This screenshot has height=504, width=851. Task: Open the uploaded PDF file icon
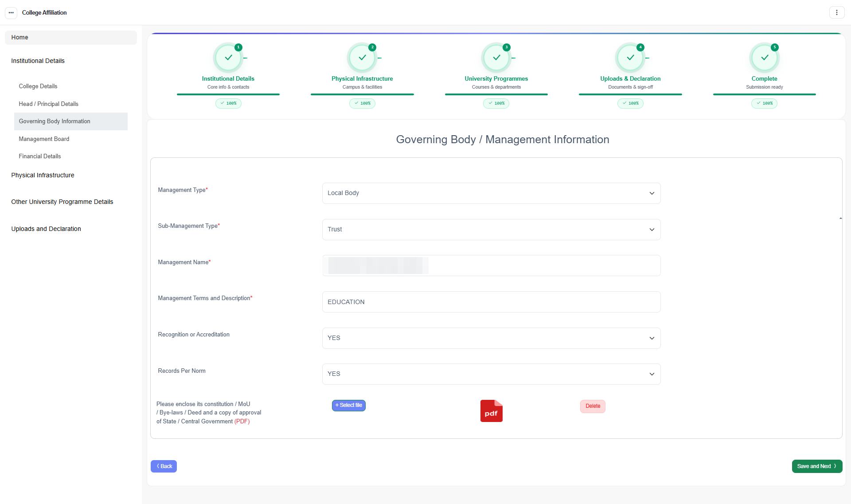click(492, 411)
